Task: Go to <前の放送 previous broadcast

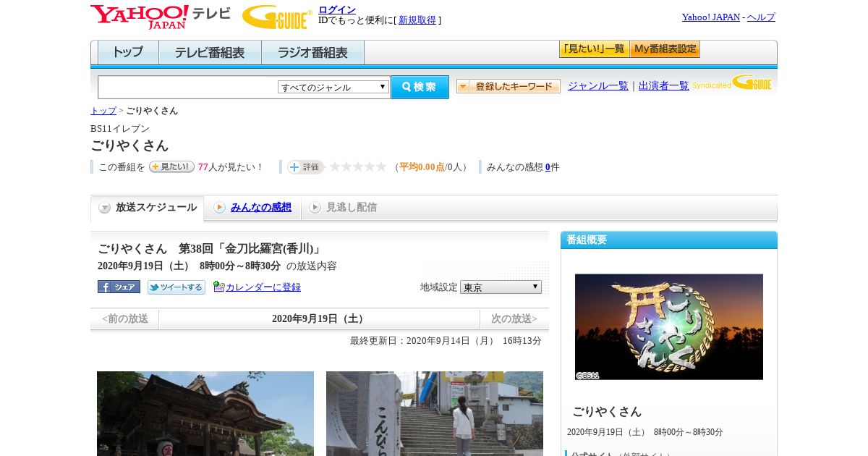Action: point(124,318)
